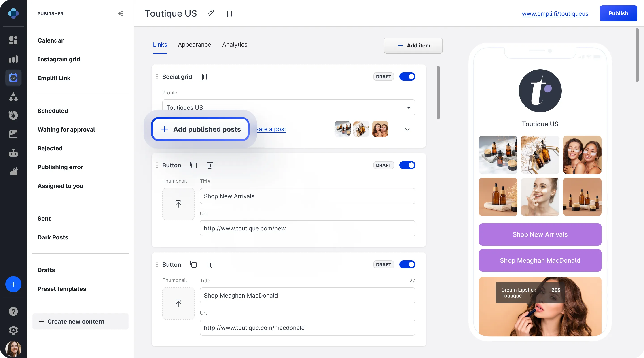
Task: Click the delete trash icon on first Button
Action: coord(210,165)
